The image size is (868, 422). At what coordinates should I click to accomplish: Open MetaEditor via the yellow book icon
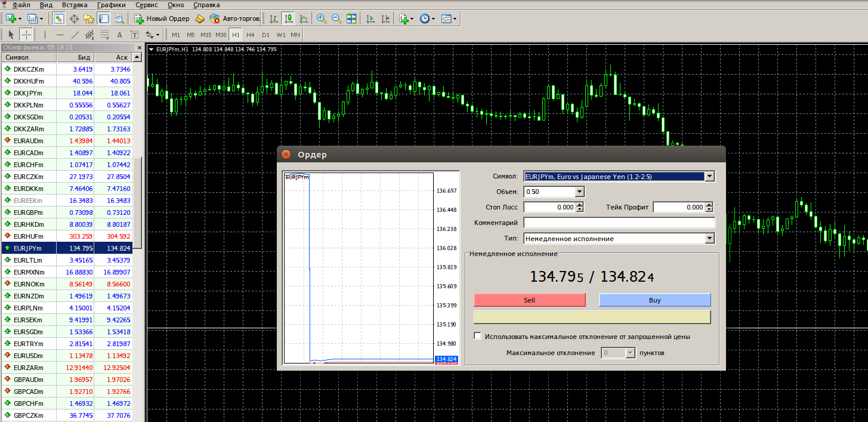click(x=200, y=19)
